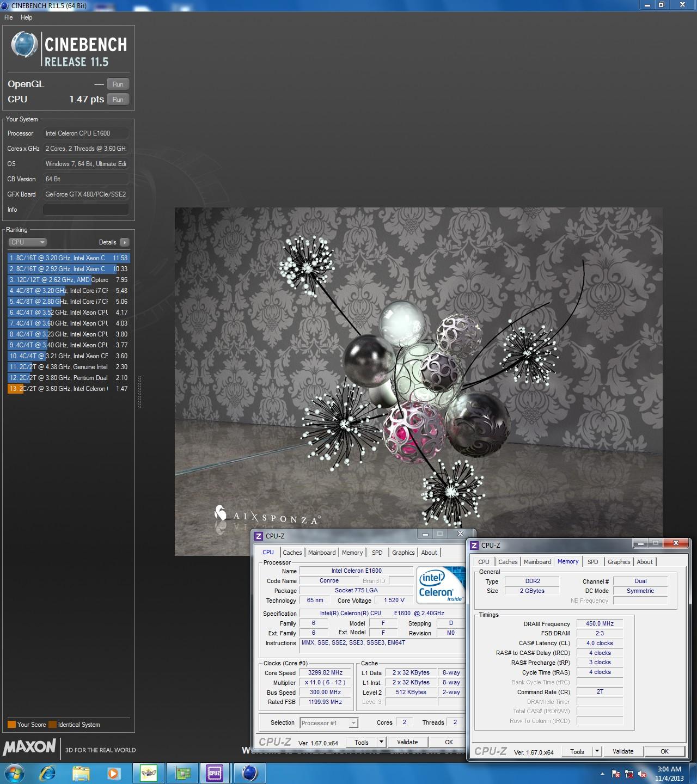The width and height of the screenshot is (697, 784).
Task: Click the Action Center flag tray icon
Action: point(616,774)
